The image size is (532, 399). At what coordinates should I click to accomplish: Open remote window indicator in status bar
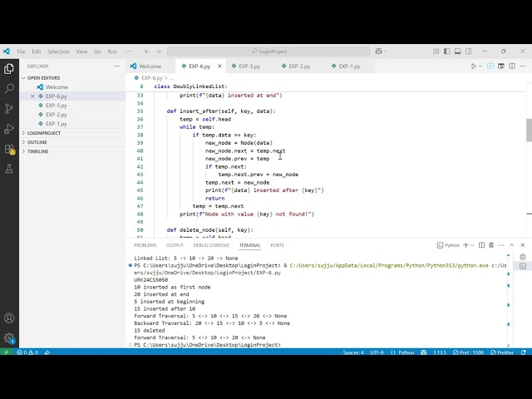6,352
